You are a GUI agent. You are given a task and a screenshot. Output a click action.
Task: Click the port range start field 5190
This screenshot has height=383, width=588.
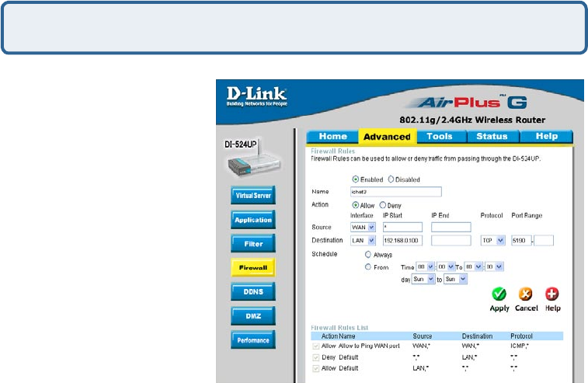point(521,241)
